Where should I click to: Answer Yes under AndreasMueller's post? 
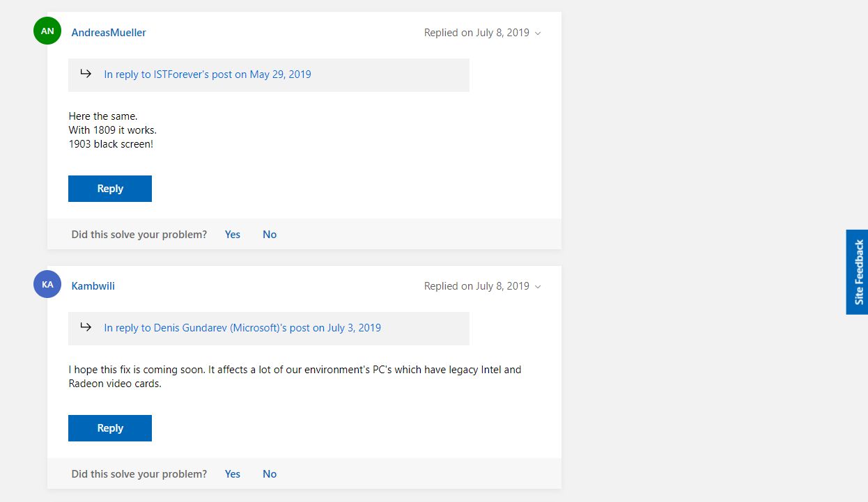233,235
